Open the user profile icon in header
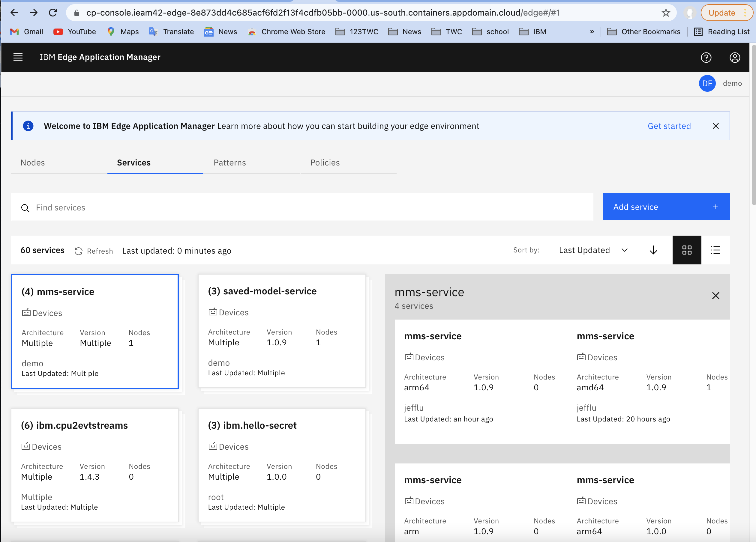The image size is (756, 542). (x=735, y=57)
